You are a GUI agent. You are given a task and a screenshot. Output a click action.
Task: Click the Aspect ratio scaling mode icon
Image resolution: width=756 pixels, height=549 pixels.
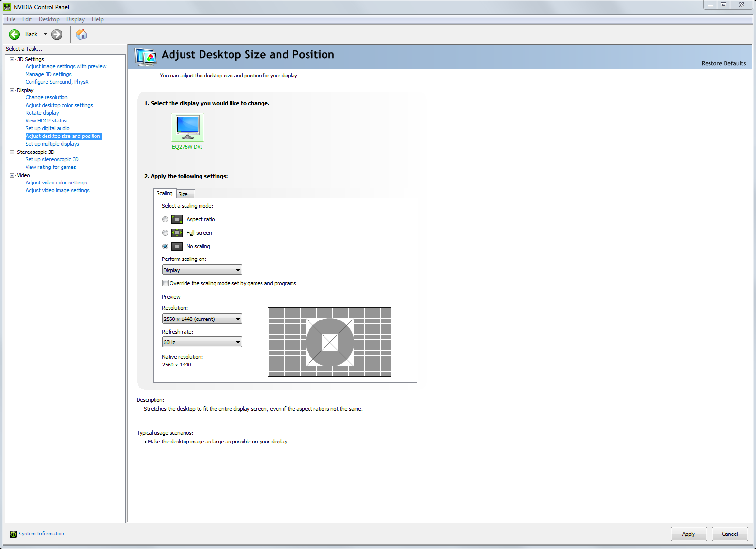(x=177, y=219)
